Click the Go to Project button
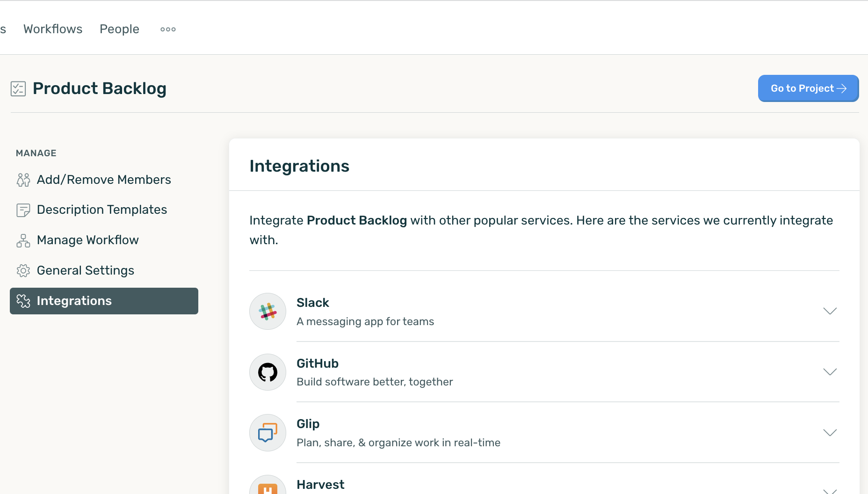Image resolution: width=868 pixels, height=494 pixels. pos(808,88)
